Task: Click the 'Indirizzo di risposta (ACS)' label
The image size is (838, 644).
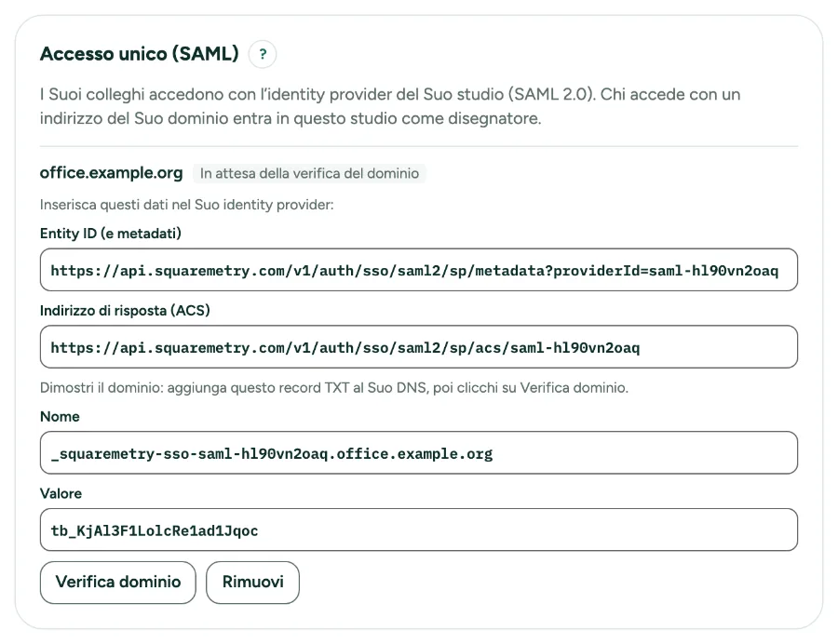Action: click(x=125, y=310)
